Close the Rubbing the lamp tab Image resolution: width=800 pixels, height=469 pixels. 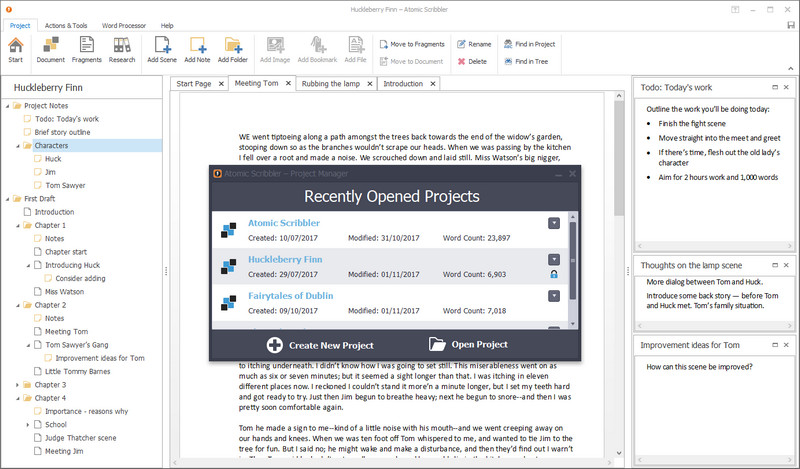coord(370,84)
